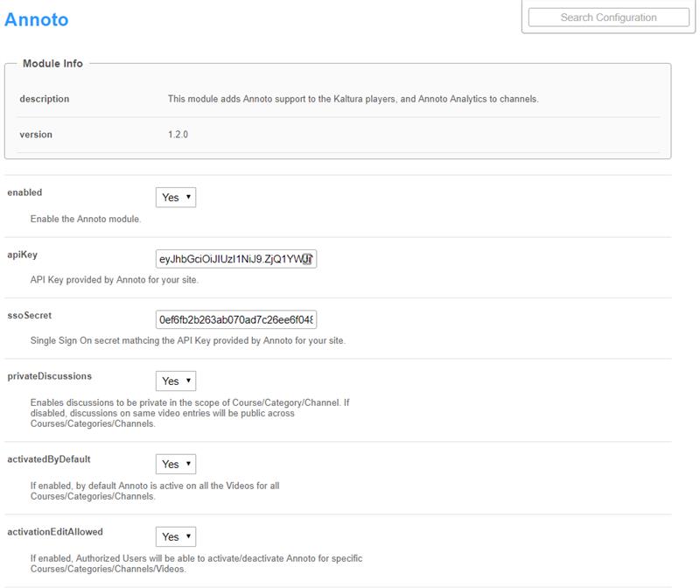Click the Search Configuration field

(608, 17)
